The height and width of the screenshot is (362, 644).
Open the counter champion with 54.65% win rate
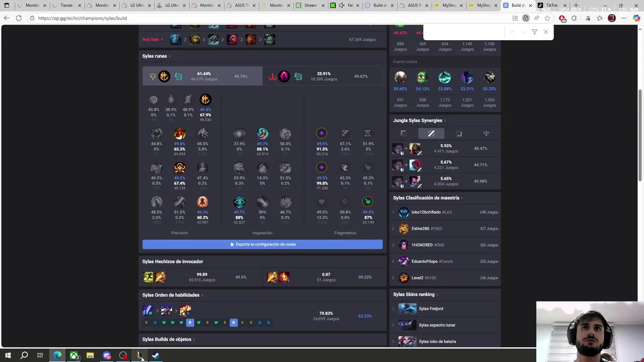(400, 77)
